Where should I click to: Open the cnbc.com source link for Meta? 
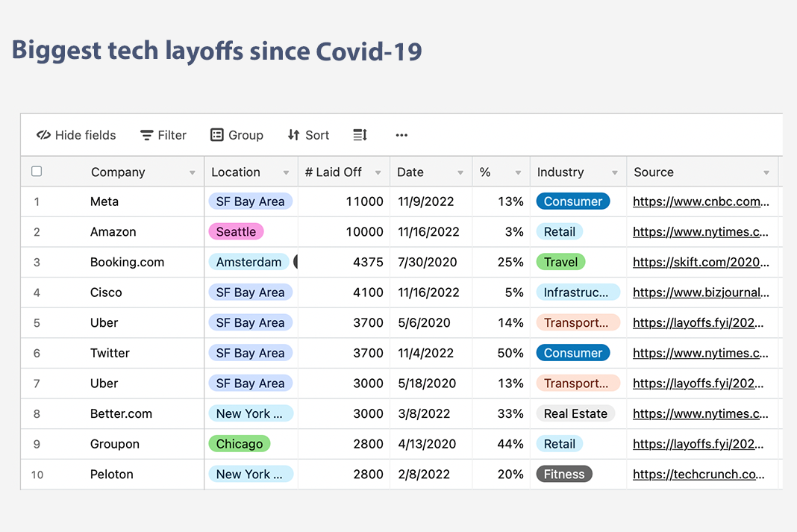point(701,201)
